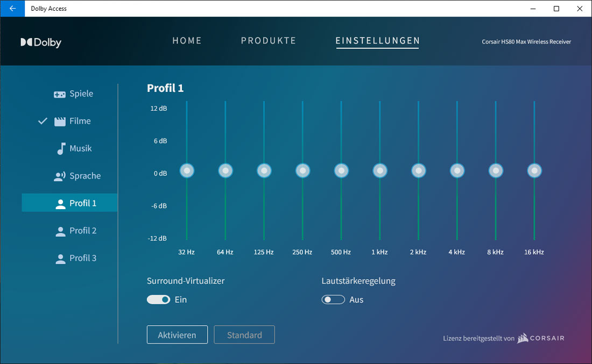Viewport: 592px width, 364px height.
Task: Click the Dolby logo
Action: click(x=41, y=42)
